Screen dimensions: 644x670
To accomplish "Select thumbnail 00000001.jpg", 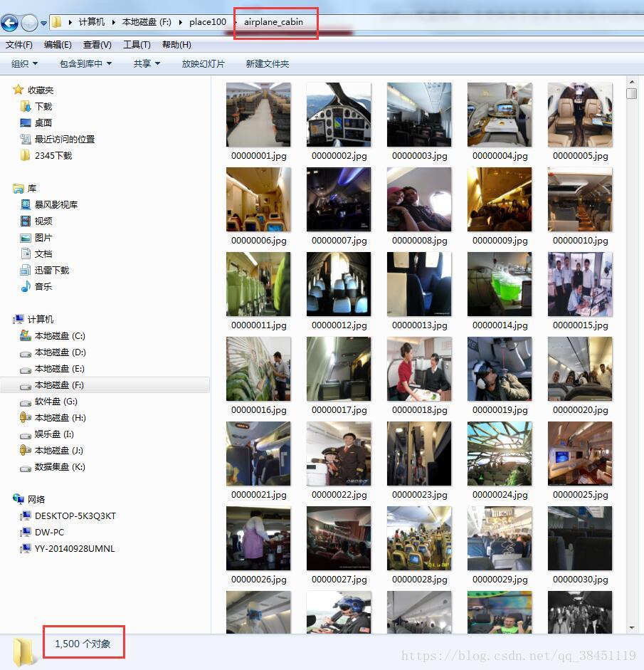I will point(258,115).
